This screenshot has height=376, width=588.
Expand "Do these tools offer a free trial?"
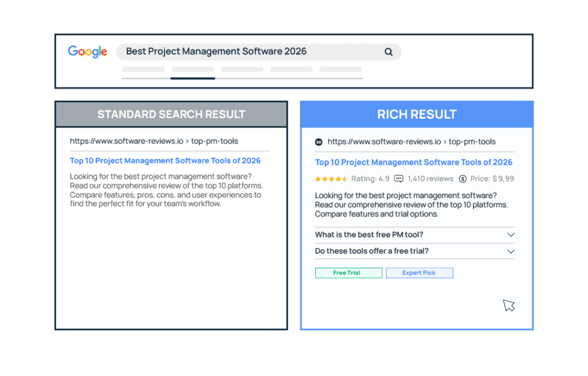point(510,251)
